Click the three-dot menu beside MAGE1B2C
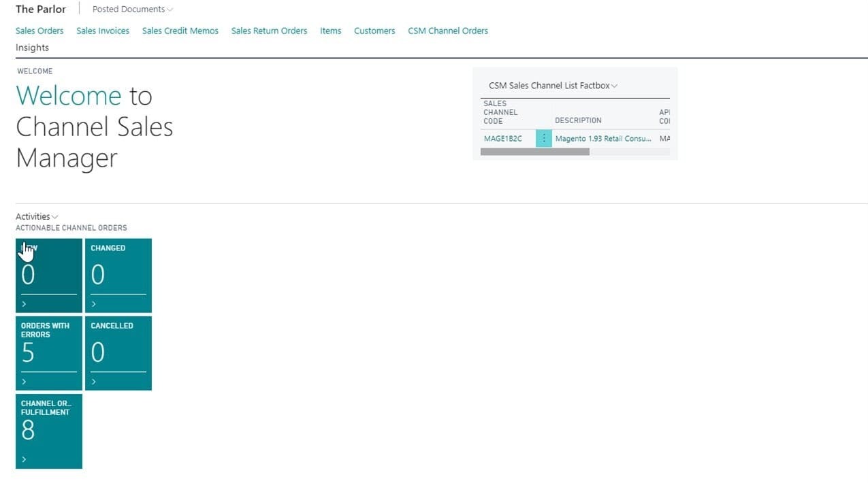868x483 pixels. point(543,138)
